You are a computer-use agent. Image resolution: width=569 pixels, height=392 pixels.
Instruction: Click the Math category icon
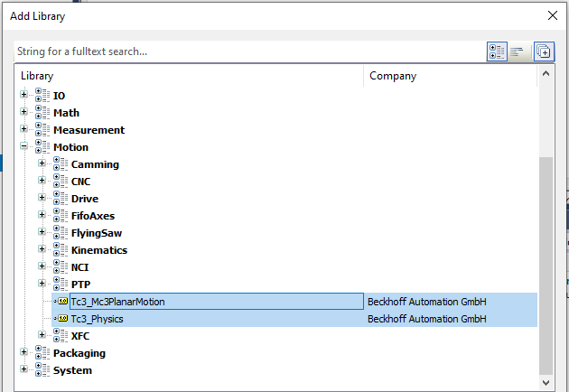pyautogui.click(x=42, y=113)
